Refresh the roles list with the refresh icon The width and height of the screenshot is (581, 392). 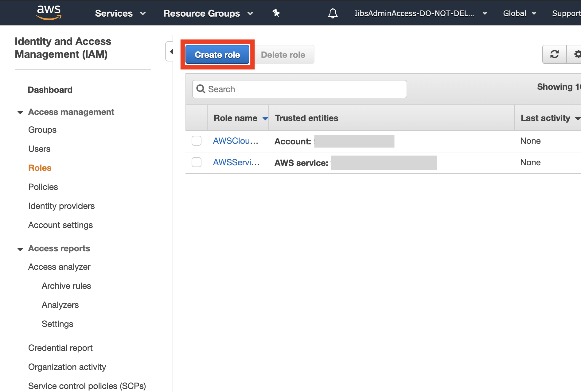[x=554, y=54]
